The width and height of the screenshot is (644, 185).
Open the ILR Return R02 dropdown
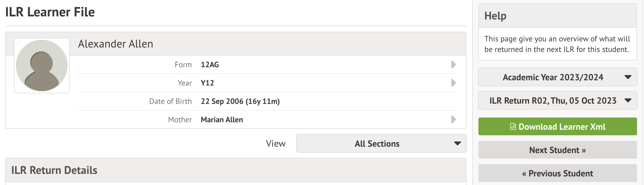tap(553, 101)
